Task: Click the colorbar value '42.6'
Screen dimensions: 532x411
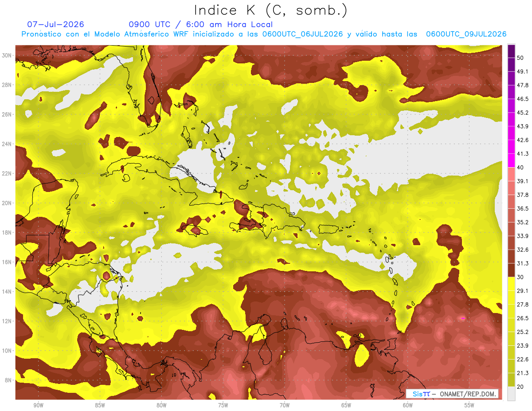Action: (x=523, y=140)
